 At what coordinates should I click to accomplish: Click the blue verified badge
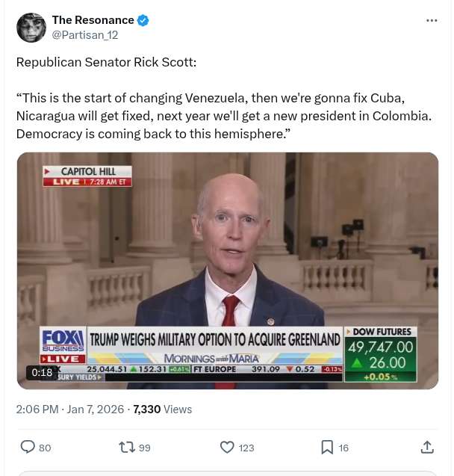point(143,20)
